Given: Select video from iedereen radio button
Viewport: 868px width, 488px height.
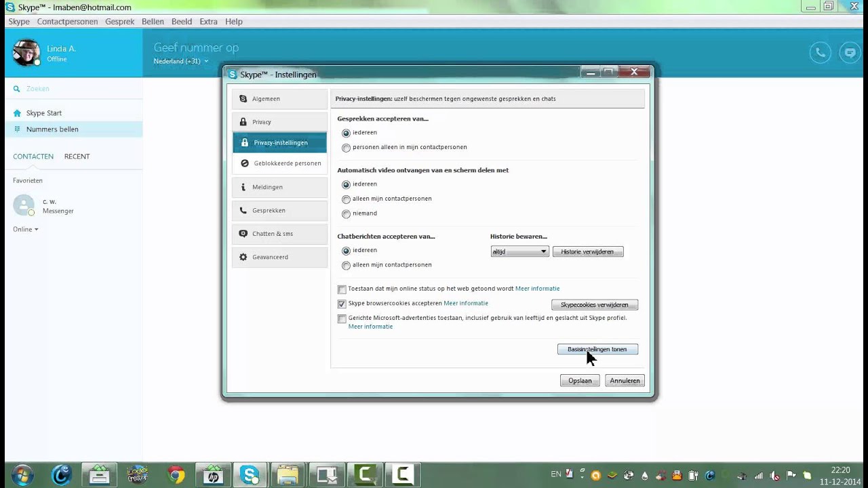Looking at the screenshot, I should 347,185.
